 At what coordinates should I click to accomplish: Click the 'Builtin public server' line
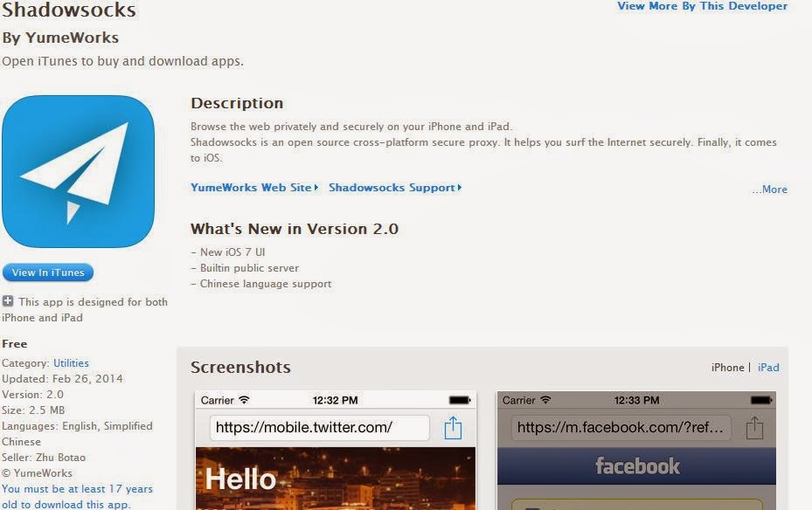pyautogui.click(x=245, y=268)
